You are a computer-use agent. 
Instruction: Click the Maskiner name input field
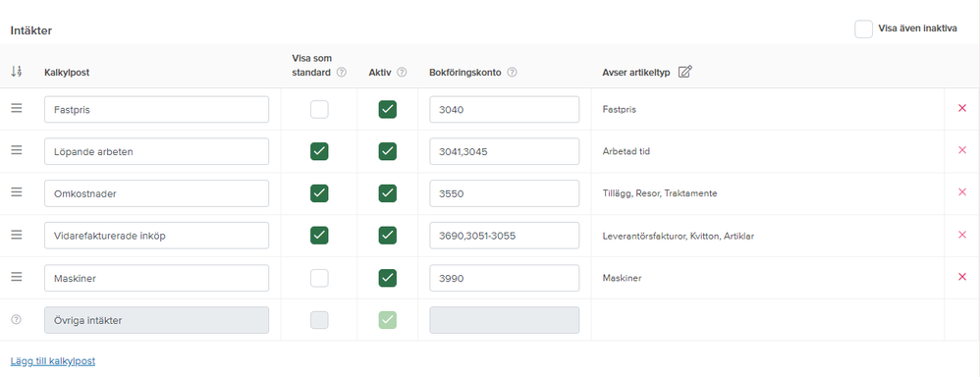[x=157, y=278]
